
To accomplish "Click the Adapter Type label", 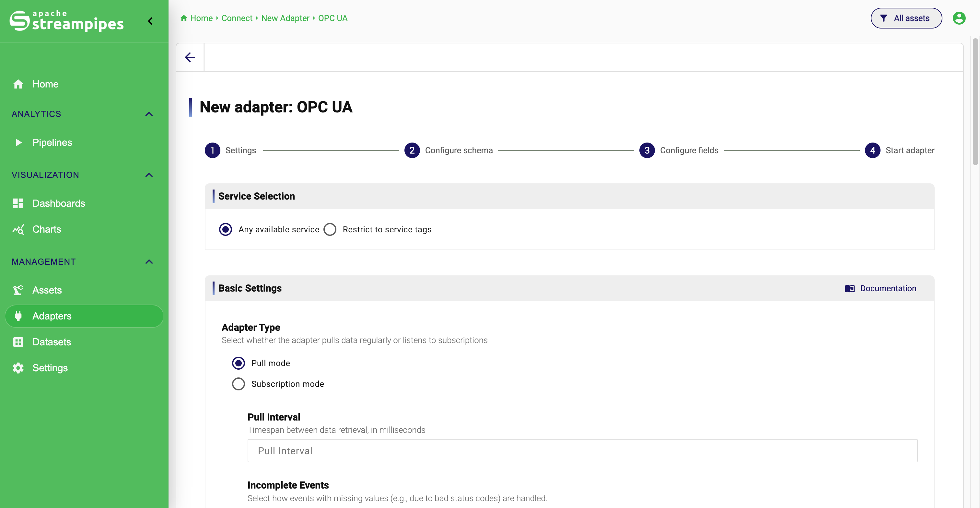I will [251, 328].
